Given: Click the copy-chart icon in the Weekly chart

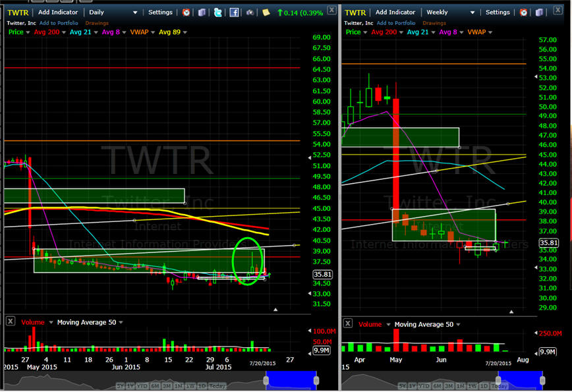Looking at the screenshot, I should 539,13.
